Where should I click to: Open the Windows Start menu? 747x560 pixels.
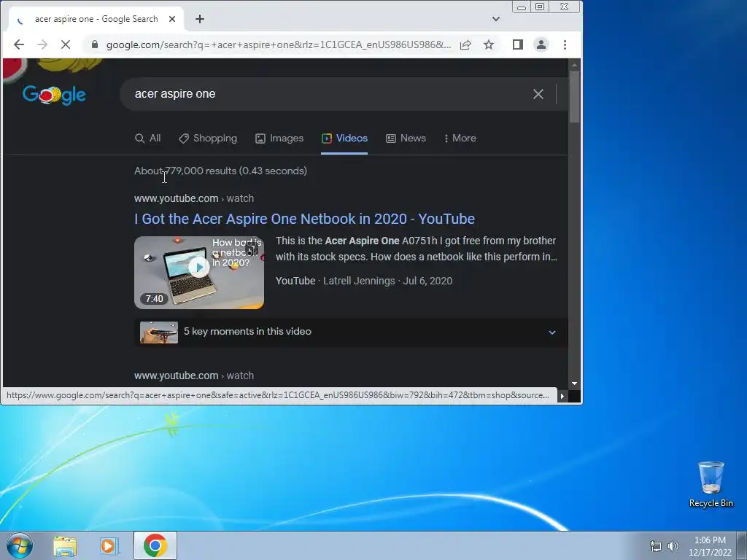tap(20, 545)
